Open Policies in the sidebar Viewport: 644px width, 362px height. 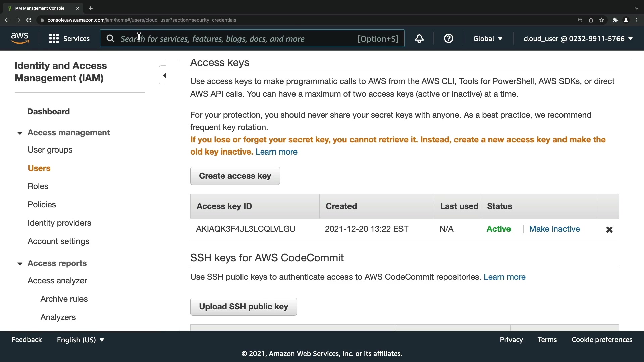42,205
